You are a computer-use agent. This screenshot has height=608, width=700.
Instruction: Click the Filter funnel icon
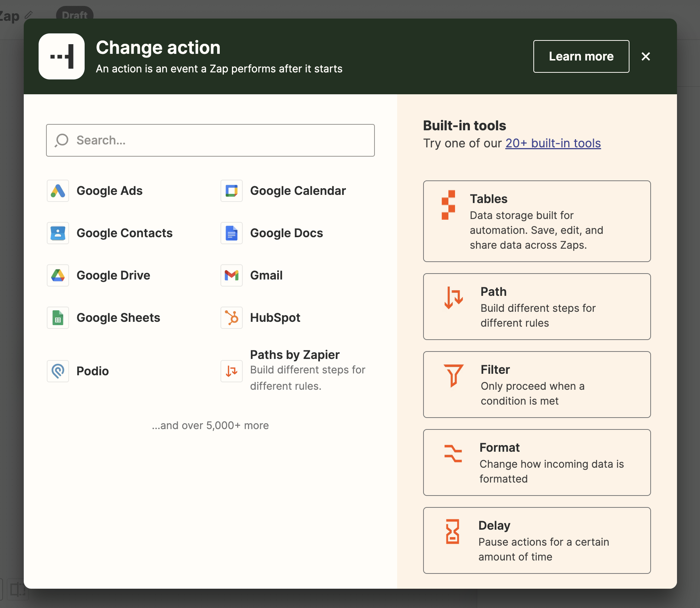[454, 376]
